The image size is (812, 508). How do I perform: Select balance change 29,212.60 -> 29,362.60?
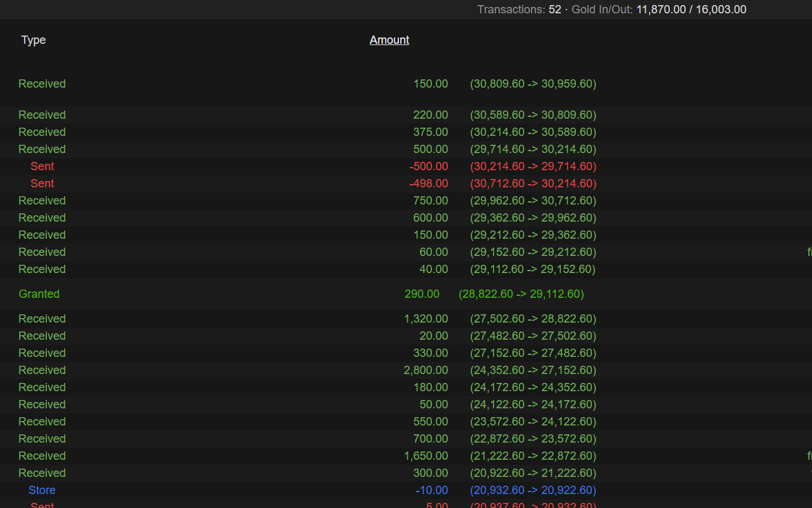(533, 235)
